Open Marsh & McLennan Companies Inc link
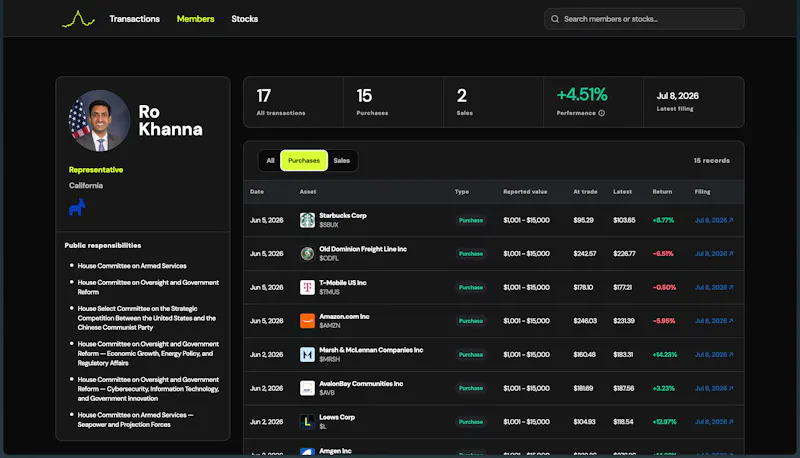Image resolution: width=800 pixels, height=458 pixels. [371, 350]
